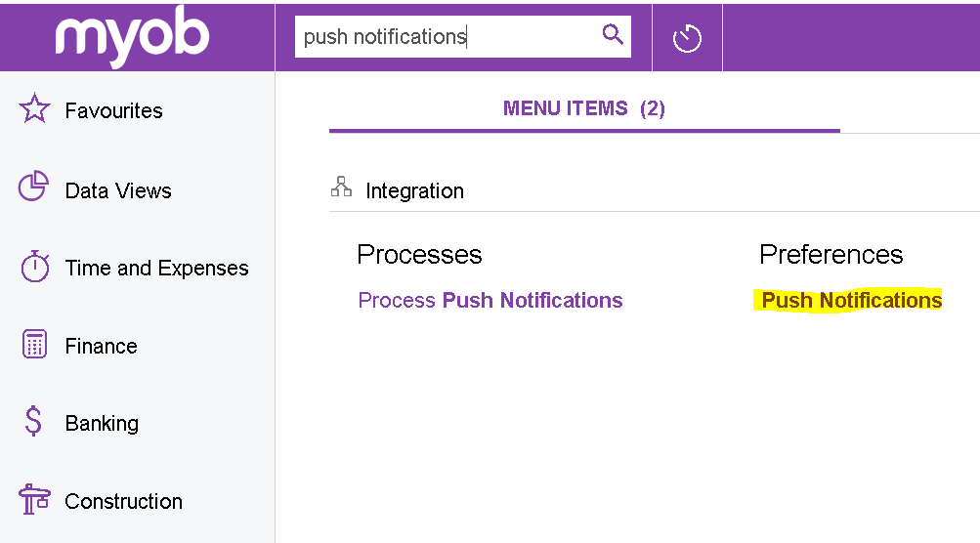Open the Process Push Notifications link

pos(490,301)
